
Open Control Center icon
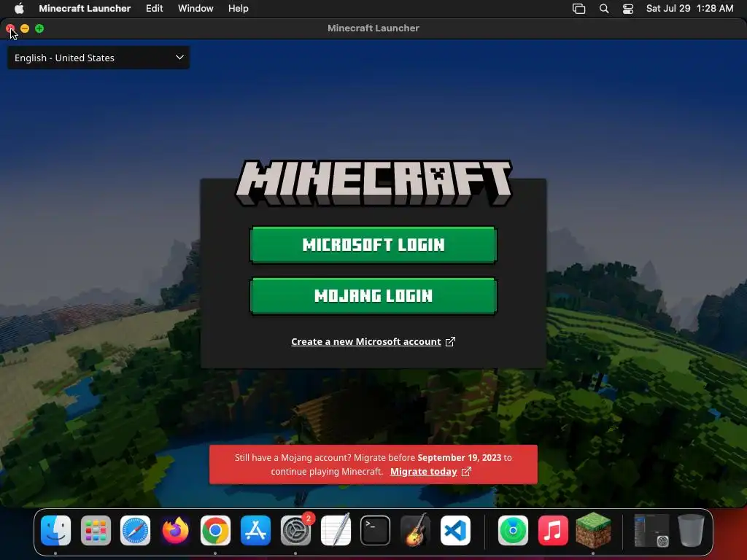pos(628,9)
